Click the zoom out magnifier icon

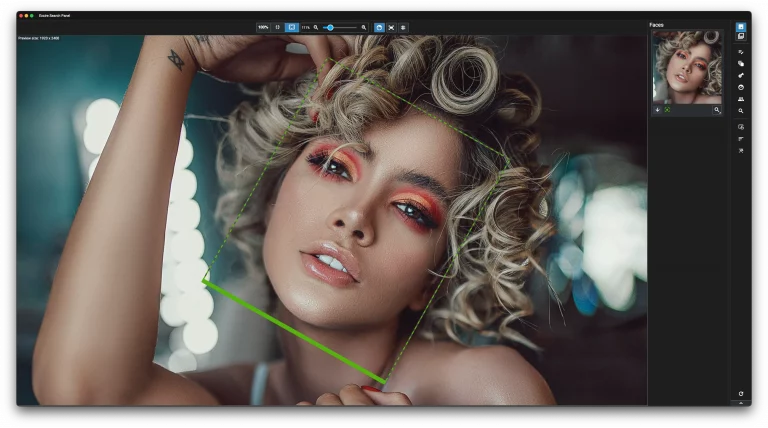pyautogui.click(x=316, y=27)
